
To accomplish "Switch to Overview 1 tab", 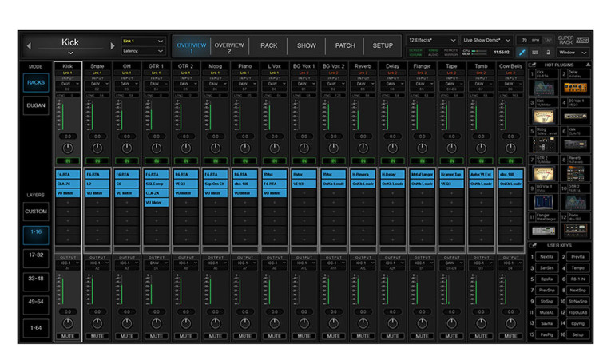I will tap(192, 46).
